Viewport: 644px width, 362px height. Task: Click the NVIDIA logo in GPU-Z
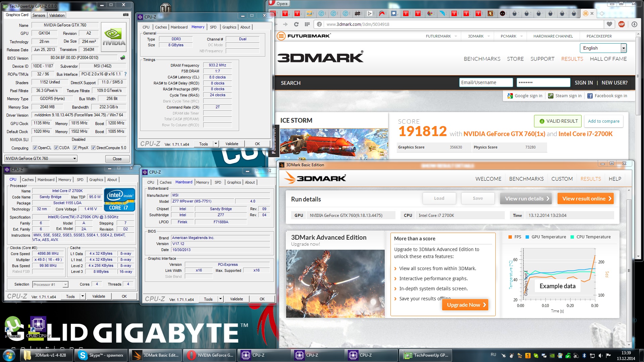(114, 37)
